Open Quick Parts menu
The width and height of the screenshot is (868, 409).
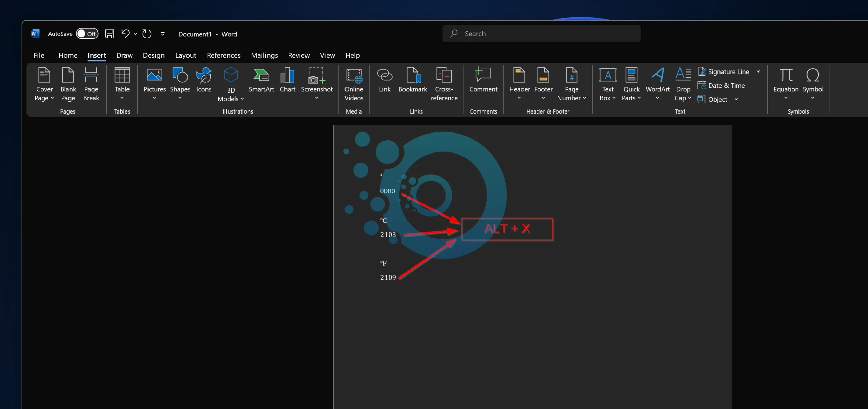631,84
